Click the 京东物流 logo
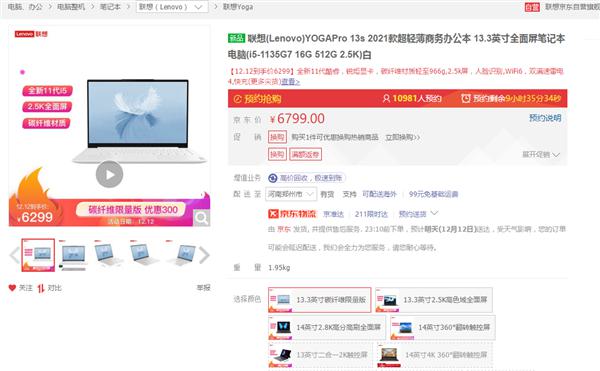Image resolution: width=600 pixels, height=371 pixels. 292,214
